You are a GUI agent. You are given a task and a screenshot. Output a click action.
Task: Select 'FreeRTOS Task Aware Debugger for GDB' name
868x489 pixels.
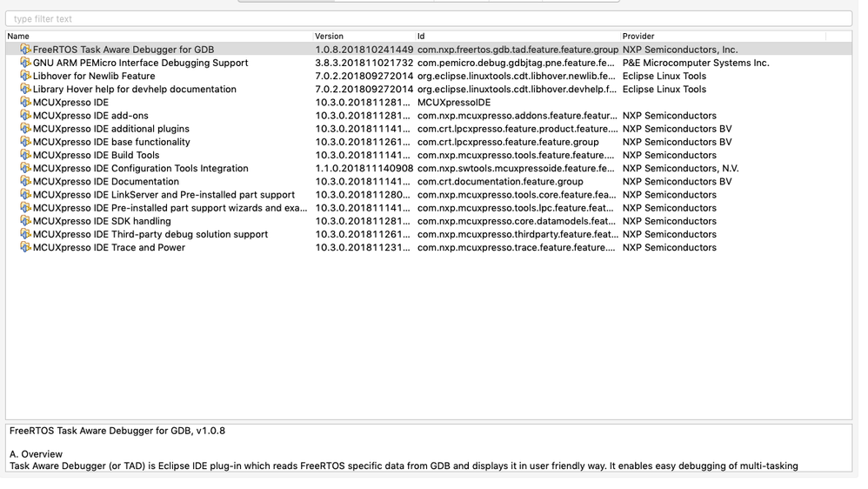(124, 50)
